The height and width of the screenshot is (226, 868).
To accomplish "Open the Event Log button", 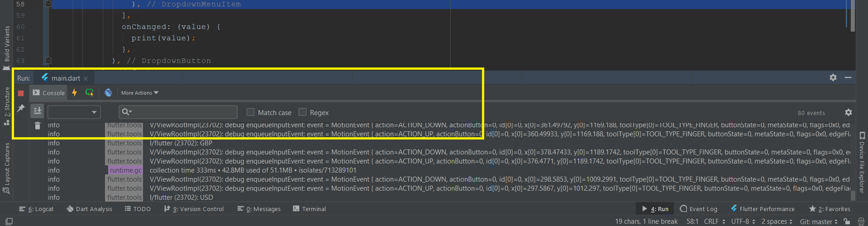I will pyautogui.click(x=699, y=209).
